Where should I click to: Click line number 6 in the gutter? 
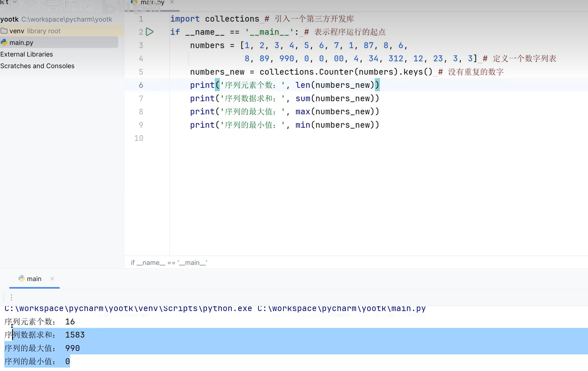(141, 85)
